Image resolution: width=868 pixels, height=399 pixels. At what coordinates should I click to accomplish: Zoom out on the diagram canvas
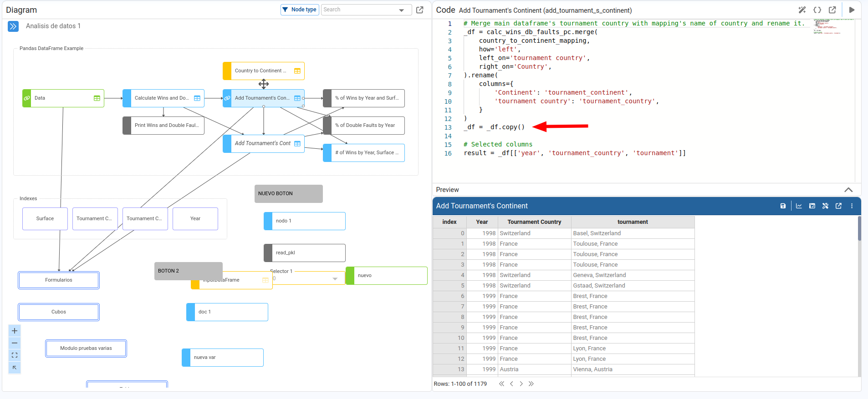pos(15,343)
